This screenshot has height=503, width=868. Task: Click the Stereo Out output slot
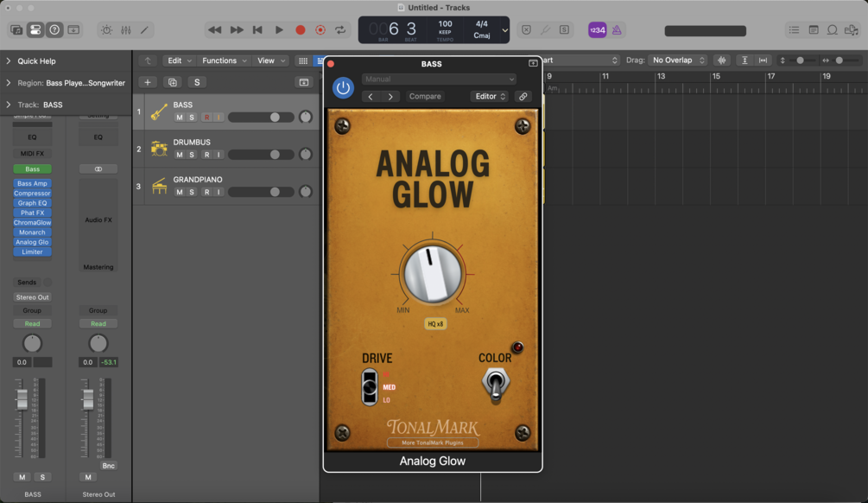tap(32, 297)
